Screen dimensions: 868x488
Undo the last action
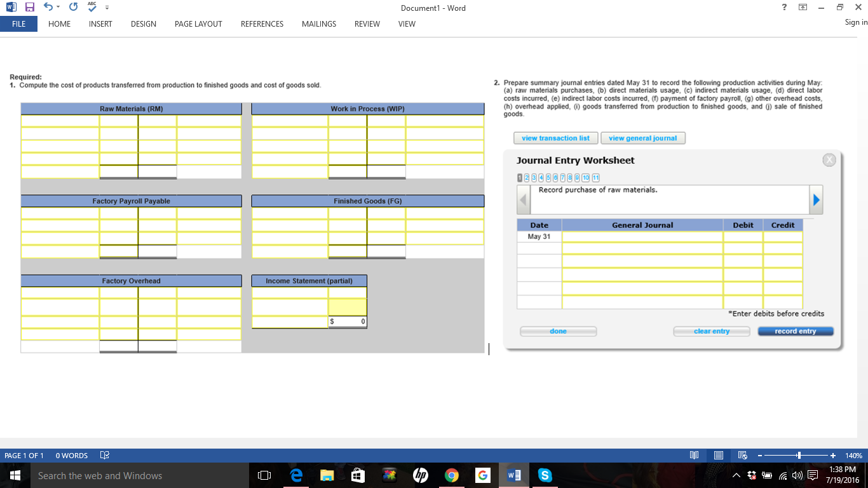[48, 8]
